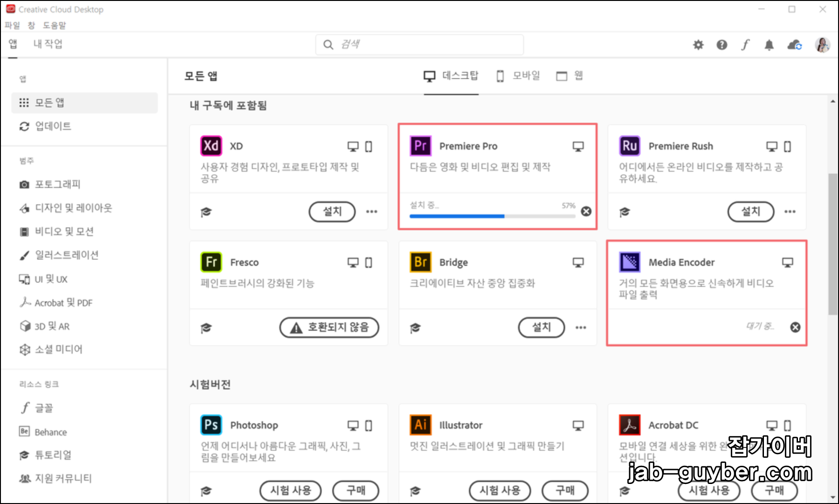839x504 pixels.
Task: Select 소셜 미디어 category
Action: point(51,349)
